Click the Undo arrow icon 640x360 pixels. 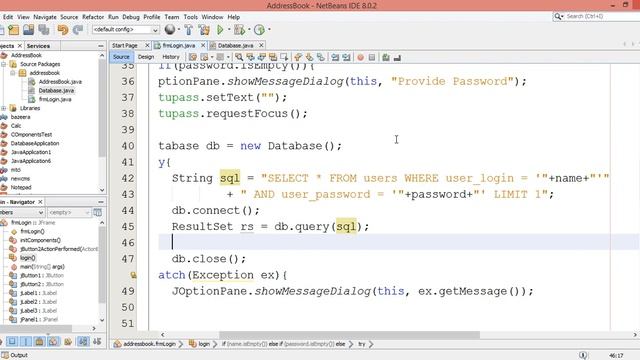pos(62,30)
